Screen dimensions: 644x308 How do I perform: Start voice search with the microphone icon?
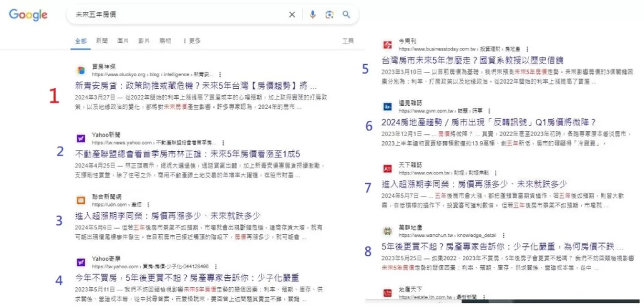pos(313,14)
